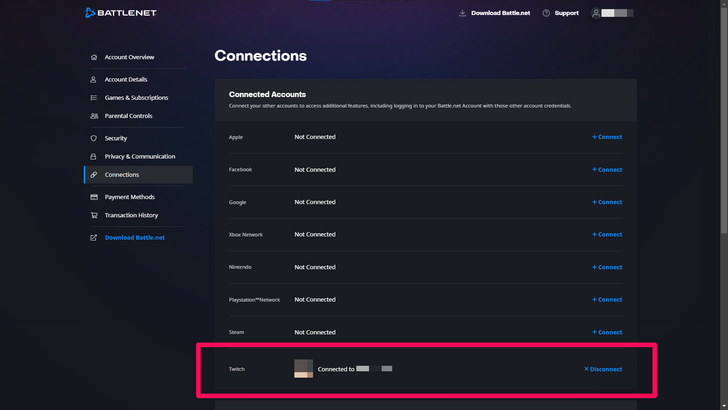
Task: Click the Transaction History cart icon
Action: [94, 215]
